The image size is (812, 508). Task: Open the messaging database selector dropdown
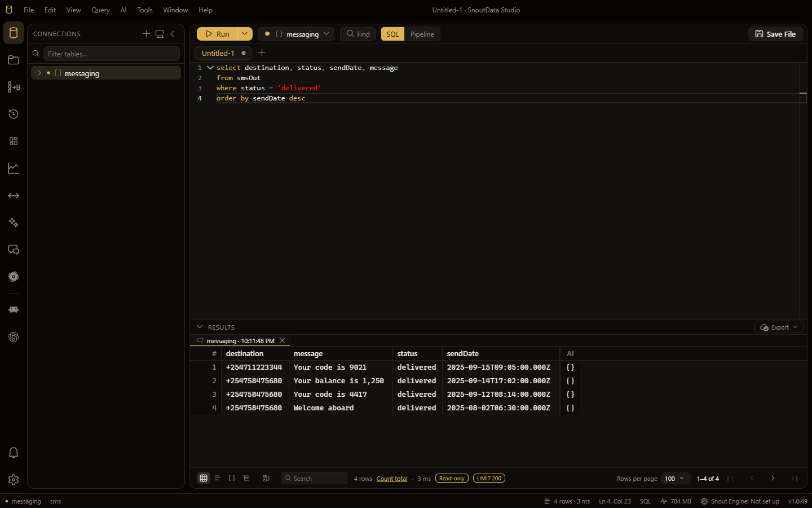(296, 34)
